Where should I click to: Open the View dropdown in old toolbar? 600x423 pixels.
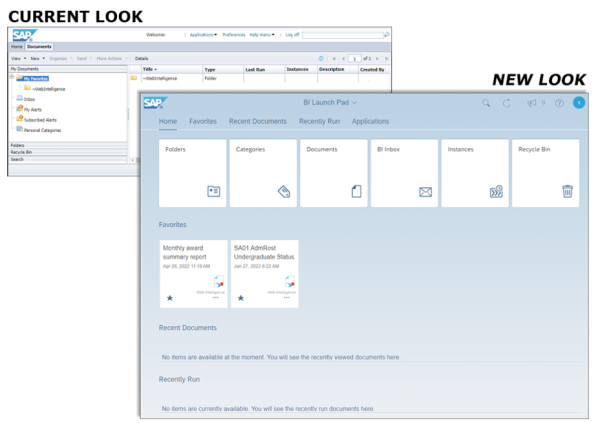click(18, 59)
